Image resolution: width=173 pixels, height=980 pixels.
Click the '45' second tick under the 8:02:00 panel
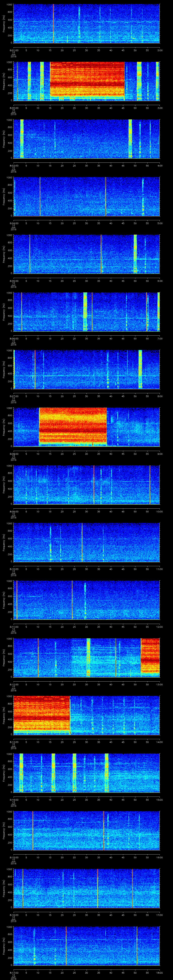coord(123,108)
